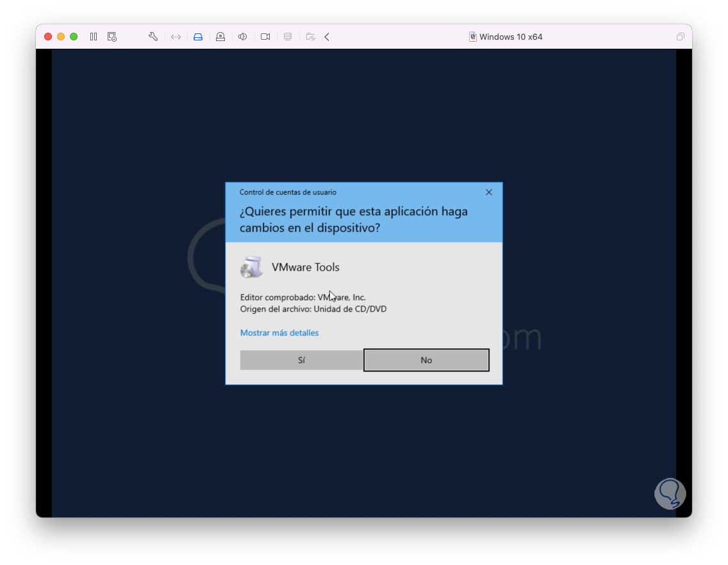This screenshot has height=565, width=728.
Task: Pause the virtual machine
Action: click(x=94, y=37)
